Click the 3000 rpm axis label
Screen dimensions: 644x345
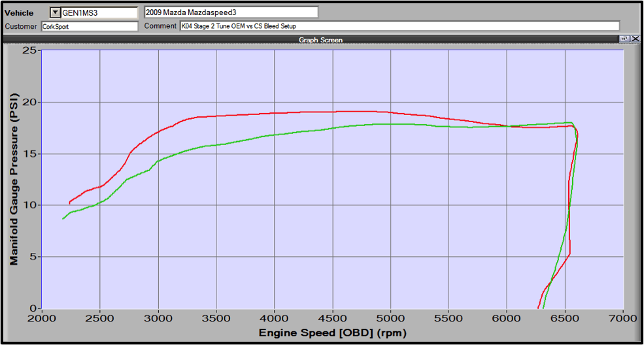point(158,318)
